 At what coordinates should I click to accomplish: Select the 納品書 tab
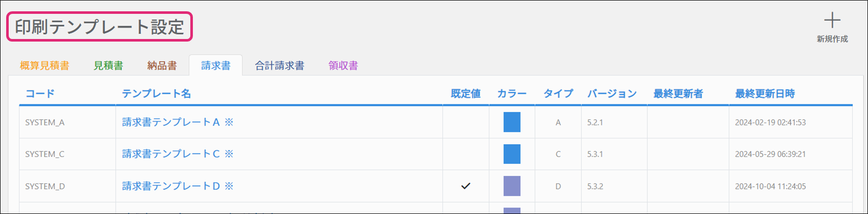[x=162, y=66]
